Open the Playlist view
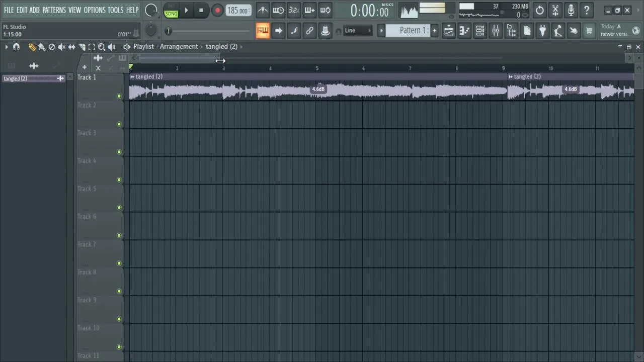The image size is (644, 362). tap(449, 31)
